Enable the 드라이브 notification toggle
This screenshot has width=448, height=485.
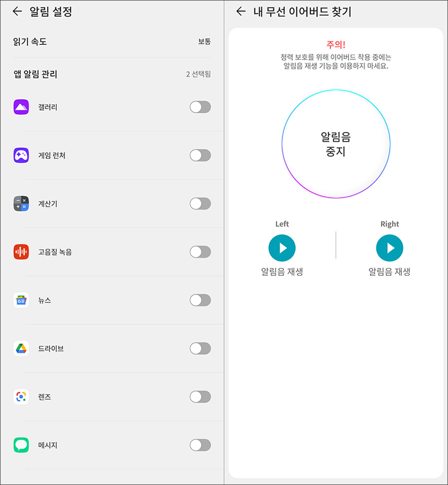click(x=200, y=348)
